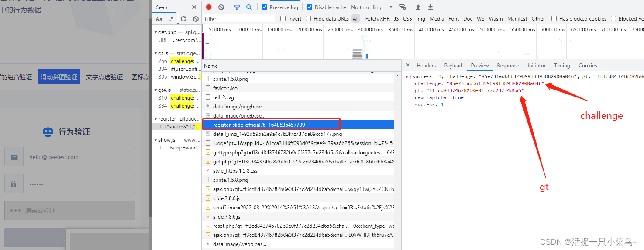Open network search with magnifier icon
This screenshot has height=250, width=644.
click(249, 7)
